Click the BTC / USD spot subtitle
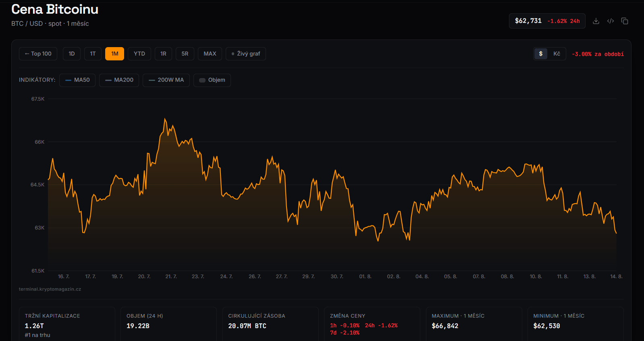Viewport: 644px width, 341px height. point(50,24)
